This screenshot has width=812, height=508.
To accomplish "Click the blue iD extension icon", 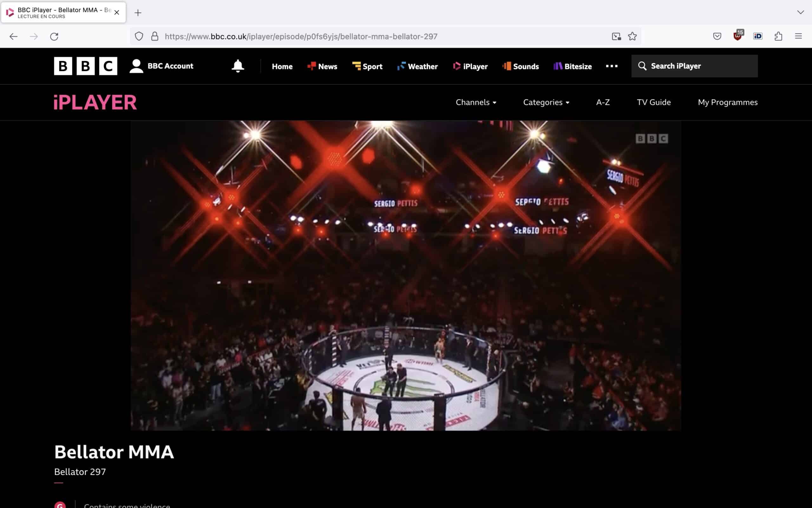I will click(758, 36).
